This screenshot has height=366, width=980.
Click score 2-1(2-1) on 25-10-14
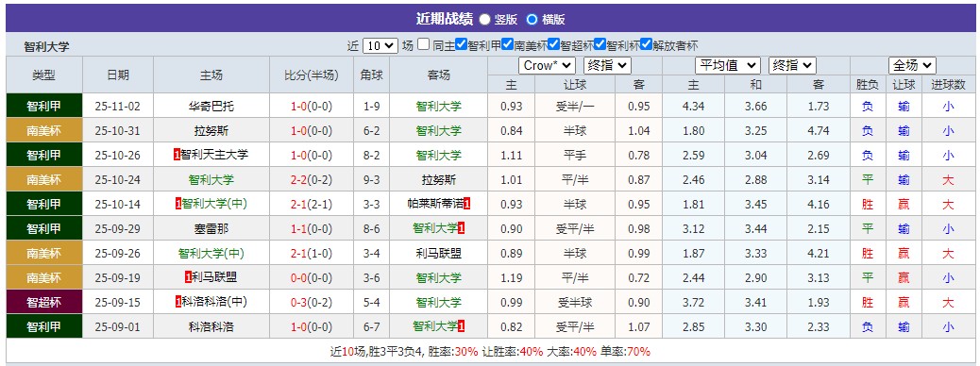tap(312, 205)
